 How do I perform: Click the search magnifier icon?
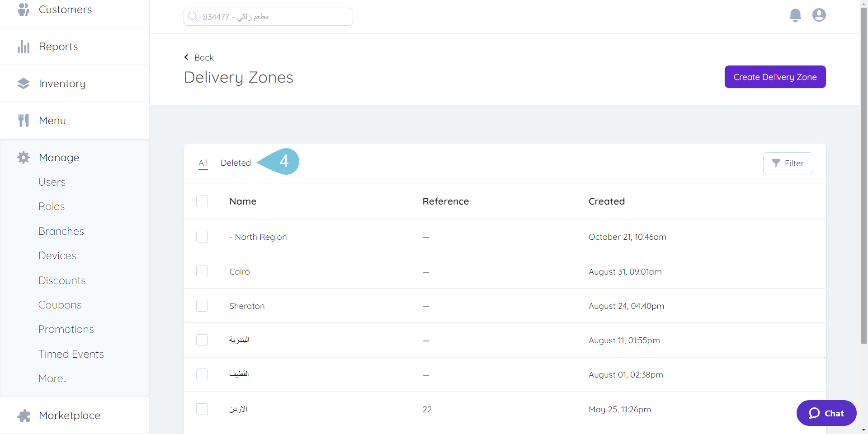[x=193, y=16]
